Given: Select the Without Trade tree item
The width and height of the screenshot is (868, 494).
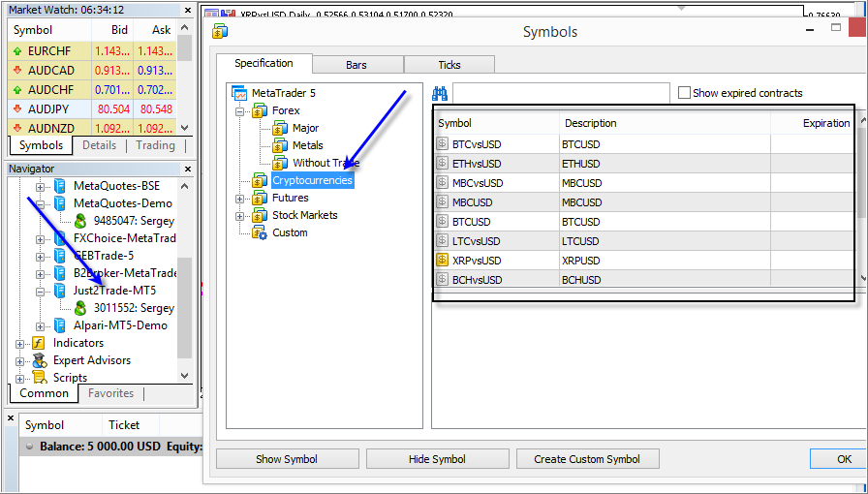Looking at the screenshot, I should tap(325, 163).
